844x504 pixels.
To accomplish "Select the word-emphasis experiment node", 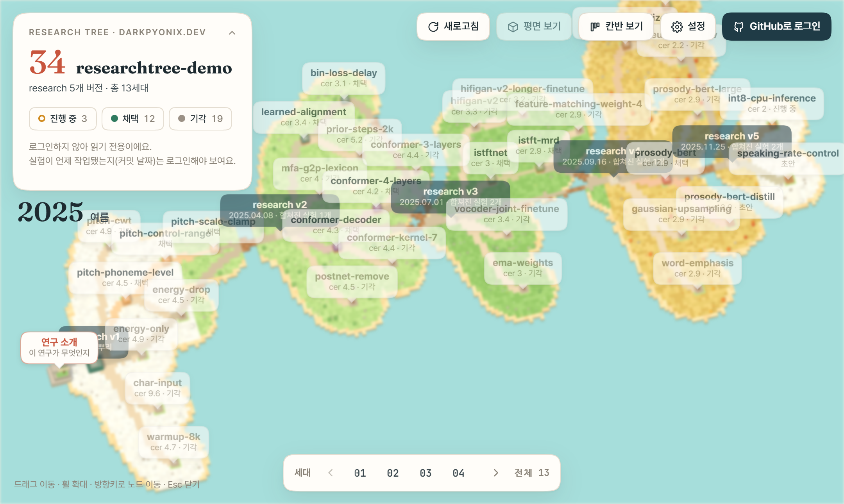I will tap(697, 268).
